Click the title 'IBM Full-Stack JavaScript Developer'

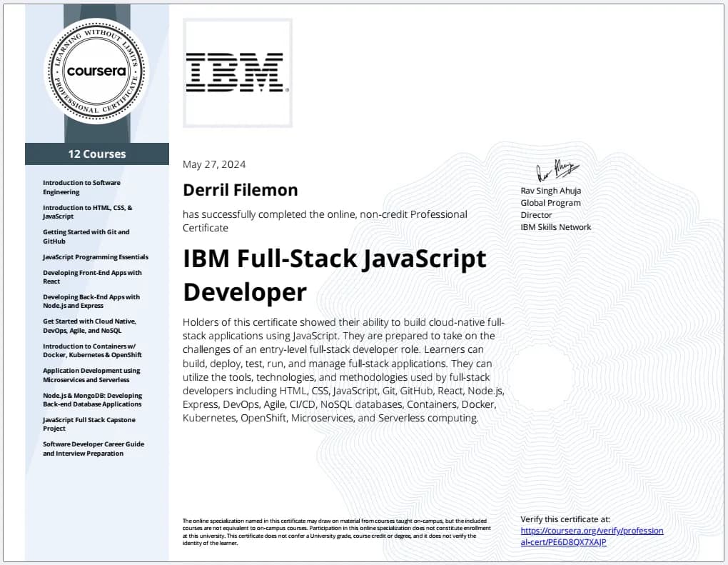click(x=334, y=275)
